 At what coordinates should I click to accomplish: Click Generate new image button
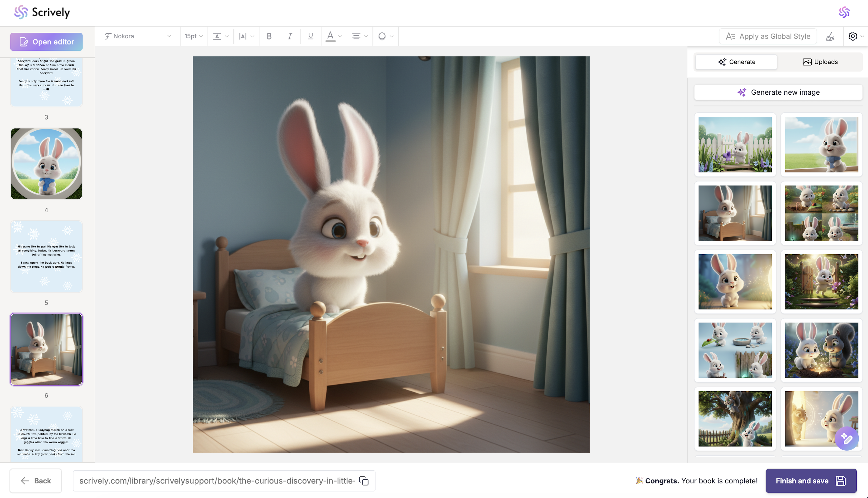pos(778,92)
